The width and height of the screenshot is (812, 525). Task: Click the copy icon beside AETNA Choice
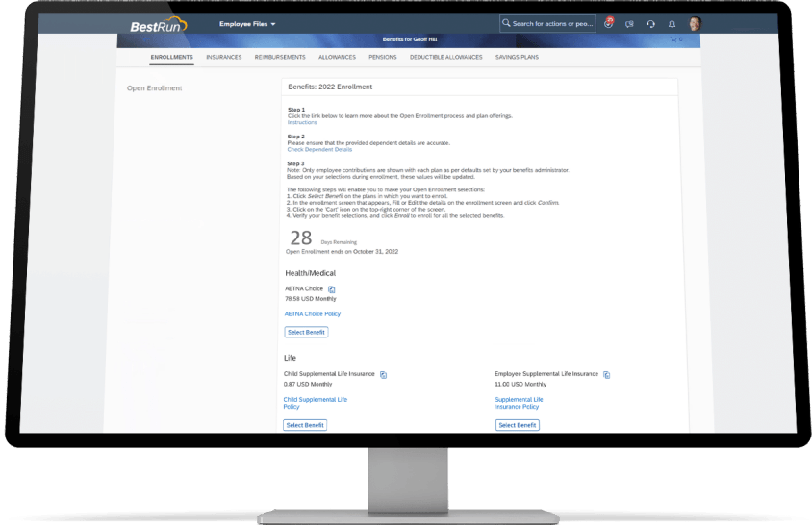pyautogui.click(x=331, y=289)
